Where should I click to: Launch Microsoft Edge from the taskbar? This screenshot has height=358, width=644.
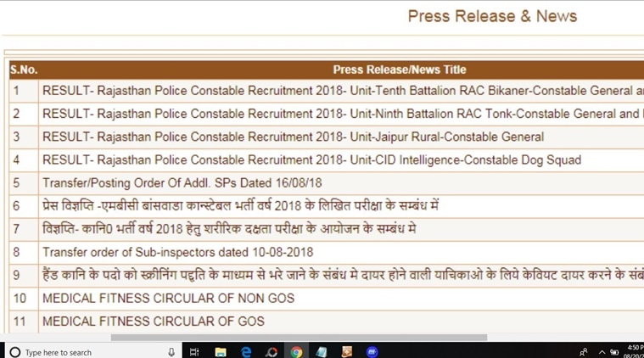click(246, 351)
